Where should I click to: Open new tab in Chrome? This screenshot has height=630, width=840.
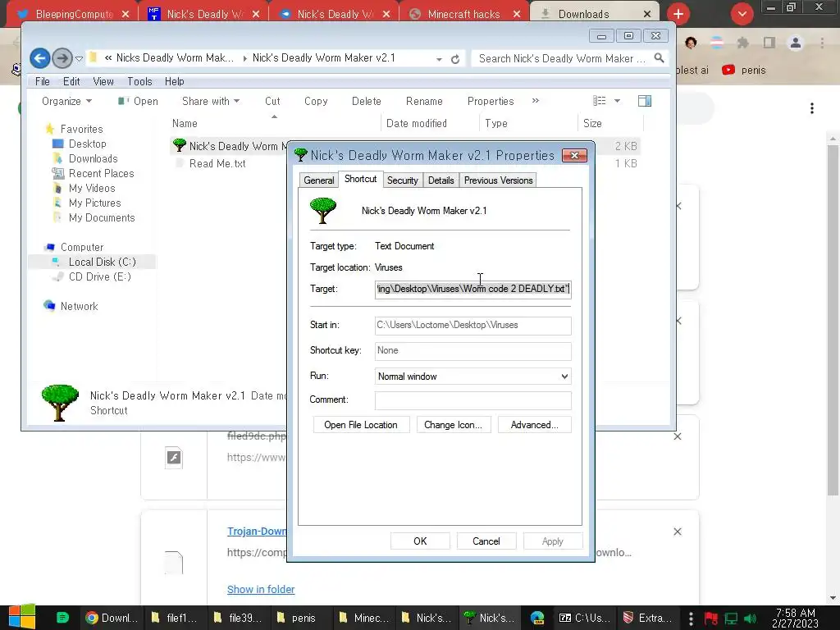tap(678, 14)
